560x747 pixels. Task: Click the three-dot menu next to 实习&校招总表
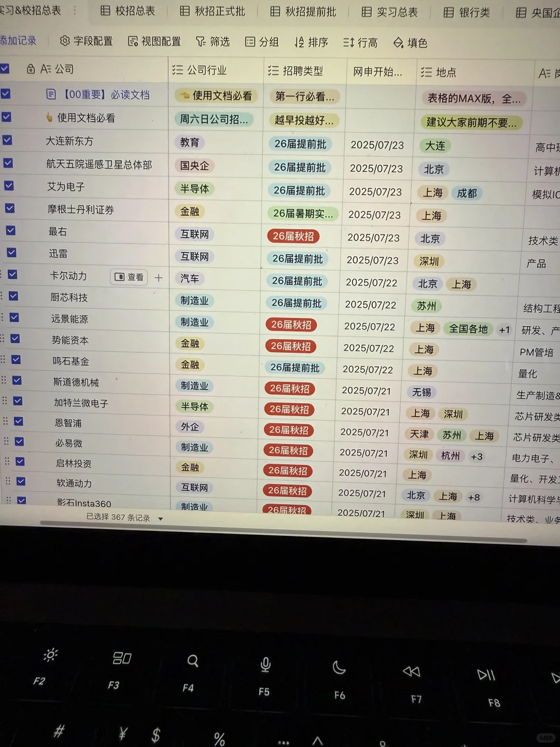click(75, 10)
